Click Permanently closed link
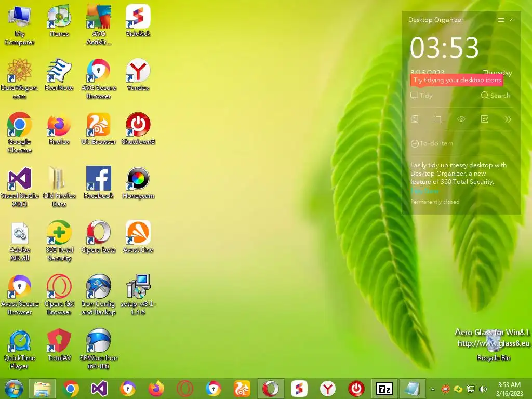Image resolution: width=532 pixels, height=399 pixels. (435, 202)
